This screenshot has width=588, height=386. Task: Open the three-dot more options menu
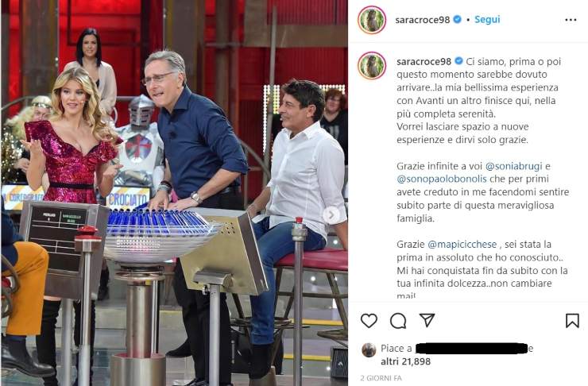pos(571,20)
